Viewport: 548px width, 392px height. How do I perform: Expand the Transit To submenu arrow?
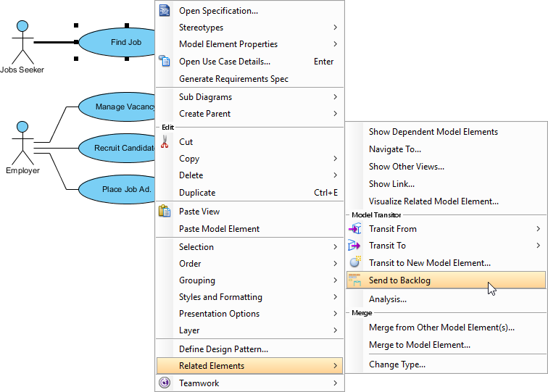[x=538, y=245]
